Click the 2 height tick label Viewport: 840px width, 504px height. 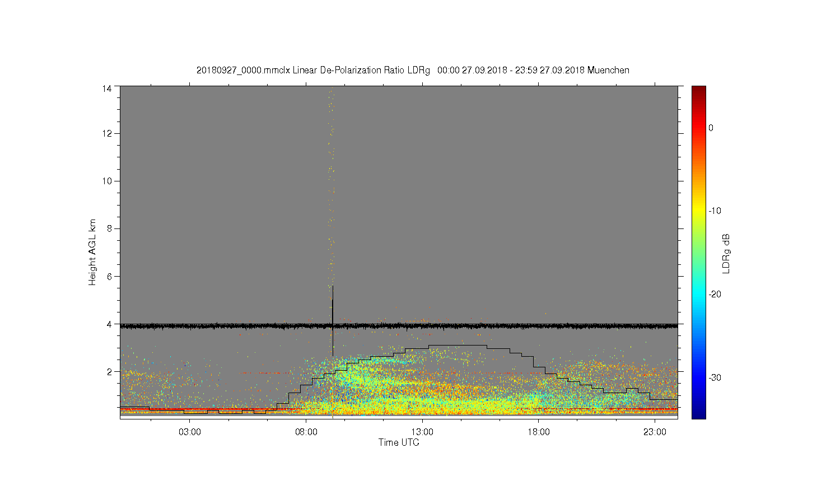click(109, 371)
